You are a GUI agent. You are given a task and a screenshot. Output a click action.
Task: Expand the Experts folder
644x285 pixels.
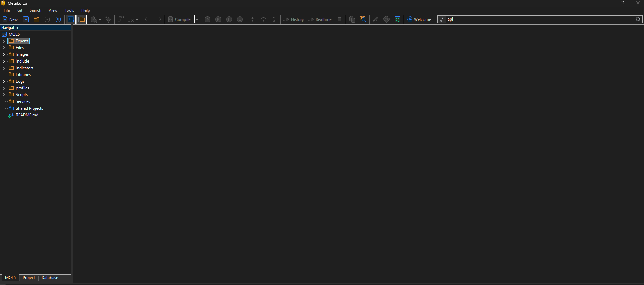(x=4, y=41)
